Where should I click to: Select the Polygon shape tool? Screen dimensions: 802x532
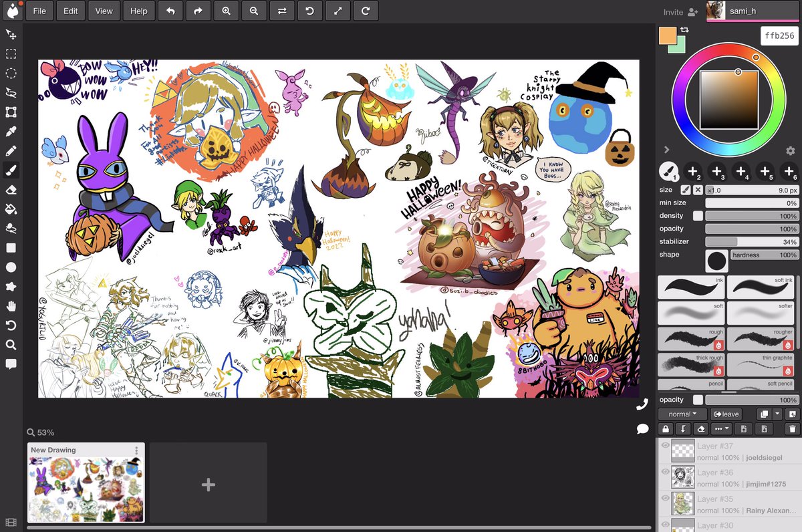click(11, 286)
